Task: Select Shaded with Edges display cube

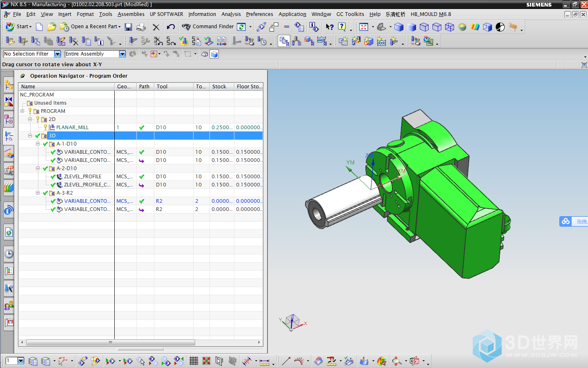Action: click(399, 27)
